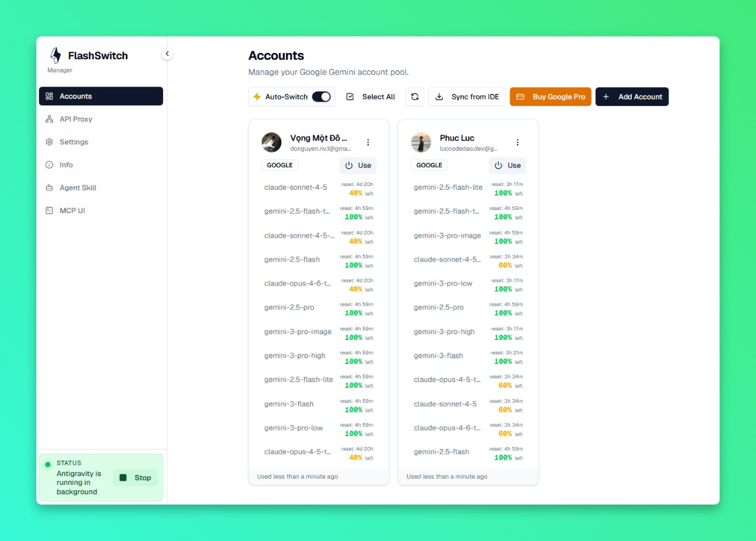756x541 pixels.
Task: Click the MCP UI terminal icon
Action: point(49,211)
